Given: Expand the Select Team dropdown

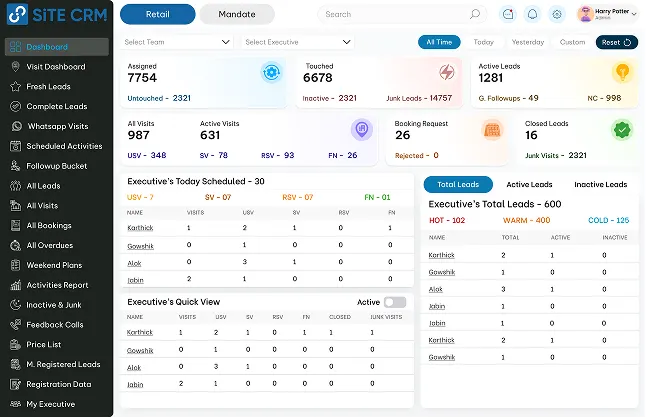Looking at the screenshot, I should pos(177,42).
